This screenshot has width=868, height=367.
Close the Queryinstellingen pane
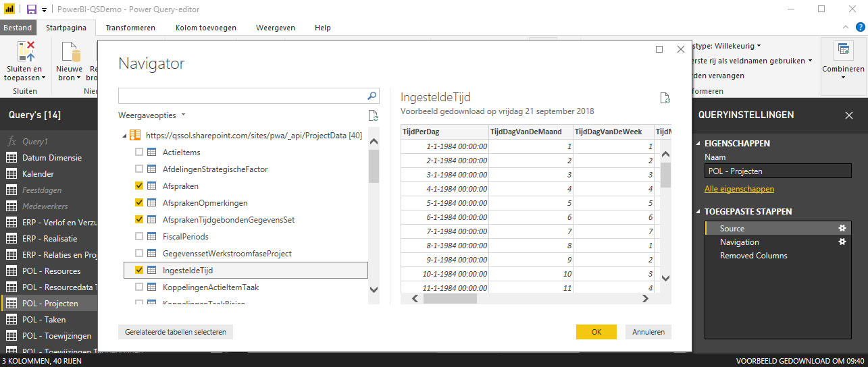tap(849, 115)
